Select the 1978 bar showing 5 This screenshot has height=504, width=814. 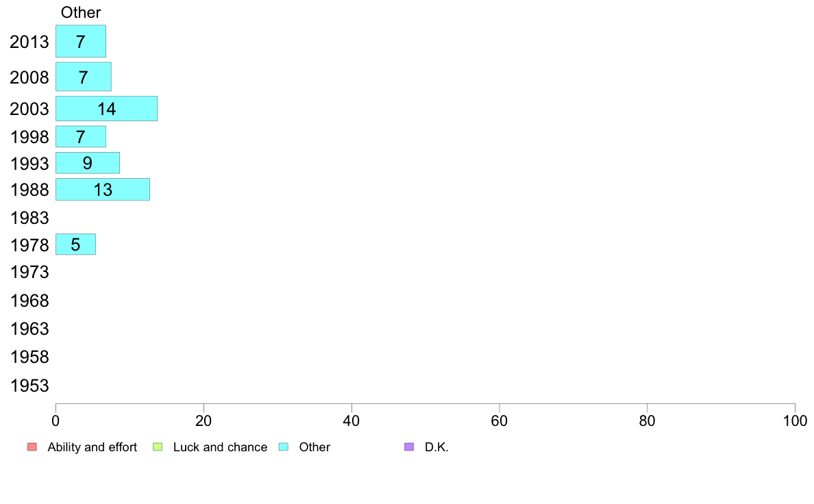point(76,244)
